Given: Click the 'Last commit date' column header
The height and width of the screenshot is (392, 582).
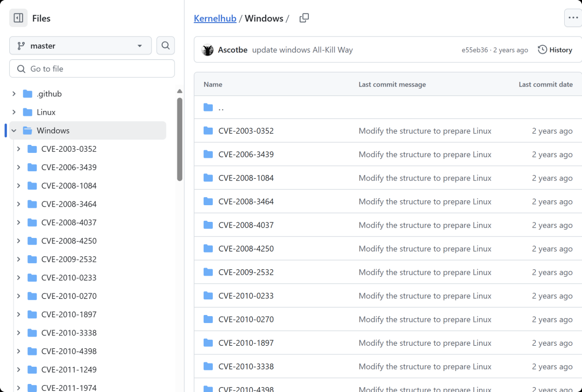Looking at the screenshot, I should click(545, 84).
